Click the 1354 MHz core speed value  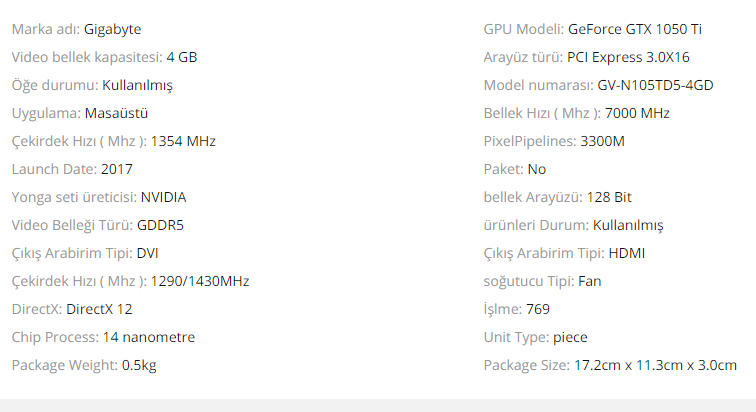(x=183, y=141)
